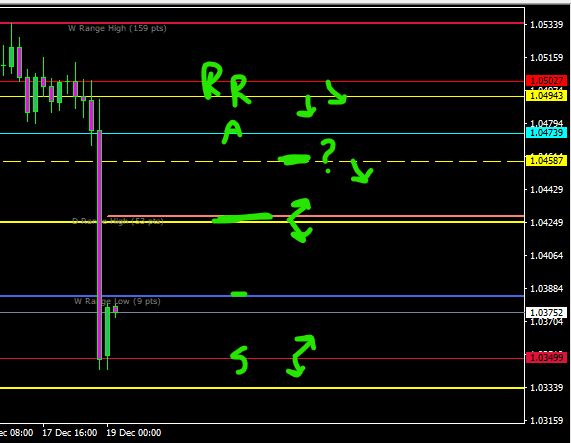Select the dashed yellow horizontal line
Image resolution: width=571 pixels, height=443 pixels.
pos(262,161)
